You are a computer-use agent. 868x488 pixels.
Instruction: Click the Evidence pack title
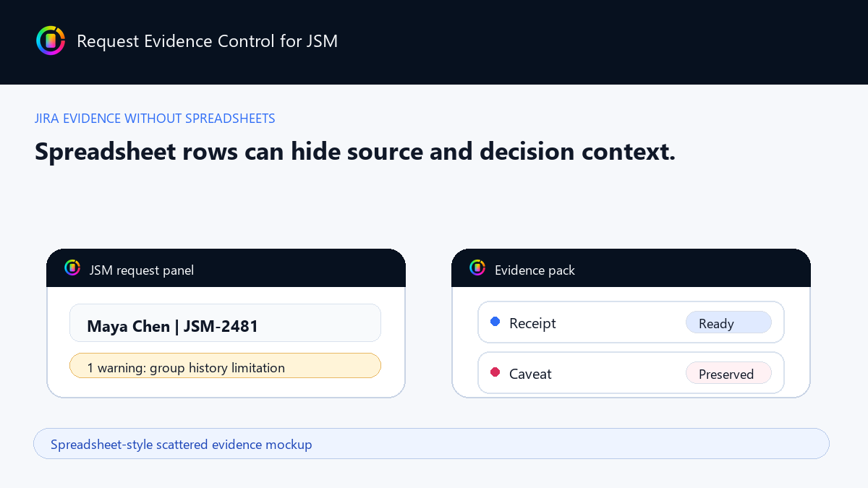[x=535, y=270]
